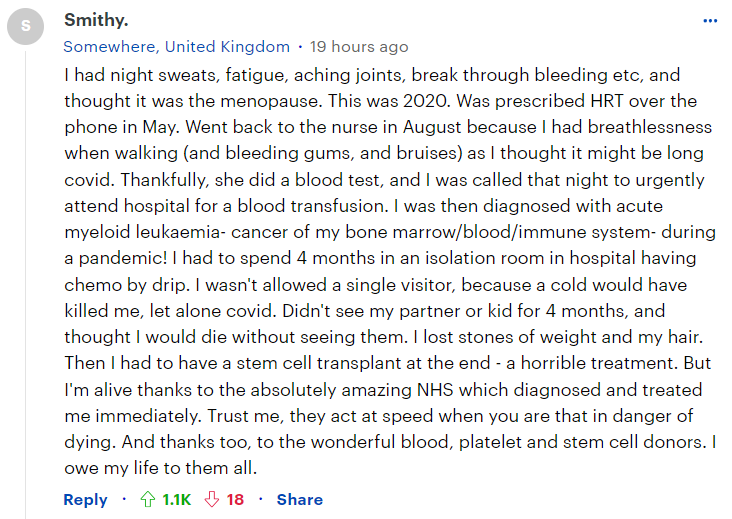Click the red 18 downvote count
732x519 pixels.
click(x=235, y=499)
